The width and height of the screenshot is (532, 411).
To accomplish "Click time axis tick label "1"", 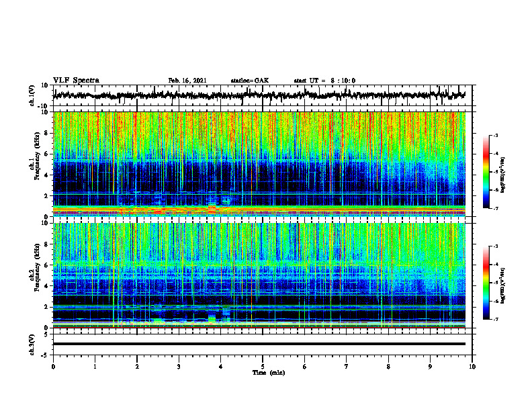I will (x=95, y=367).
